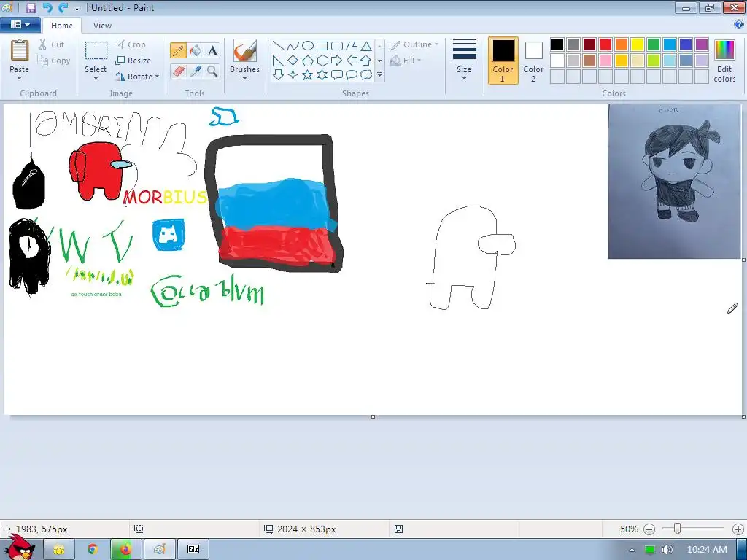Choose the Four-point star shape
Screen dimensions: 747x560
click(x=293, y=75)
